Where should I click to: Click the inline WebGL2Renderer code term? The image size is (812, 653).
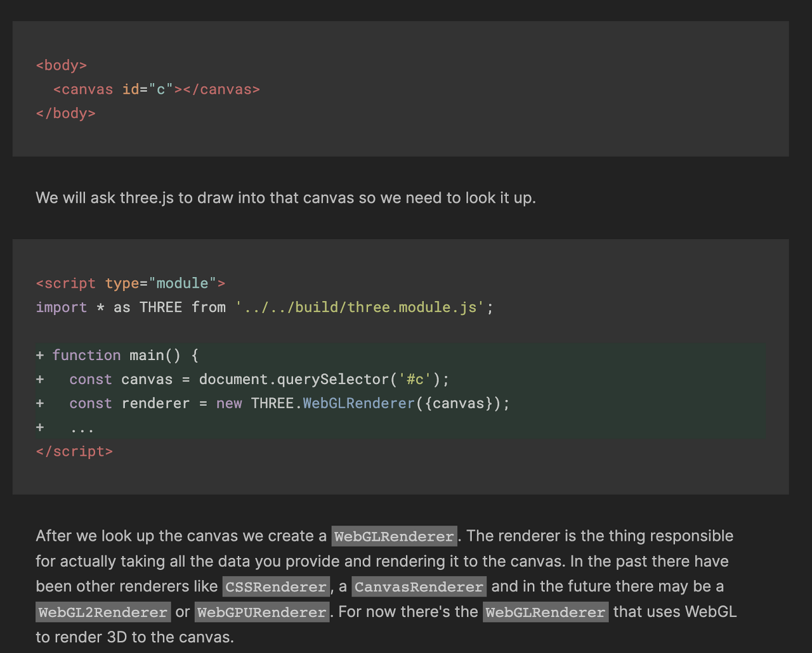tap(103, 612)
